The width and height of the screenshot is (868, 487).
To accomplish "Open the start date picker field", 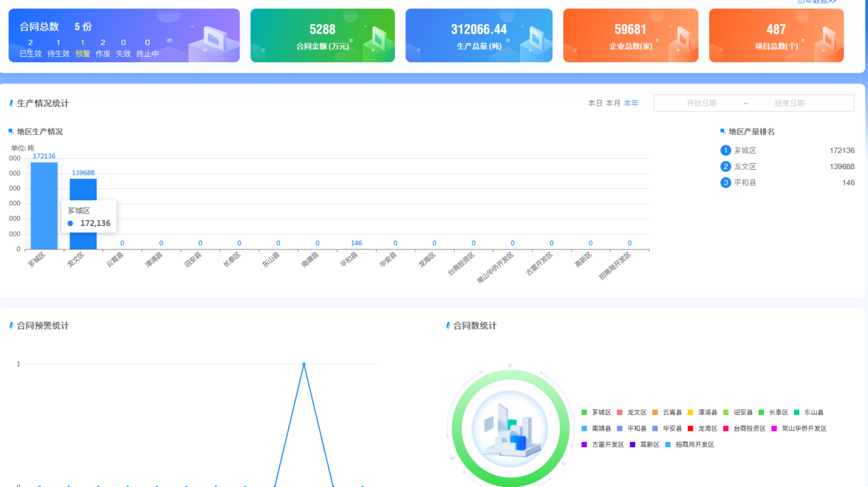I will [702, 103].
